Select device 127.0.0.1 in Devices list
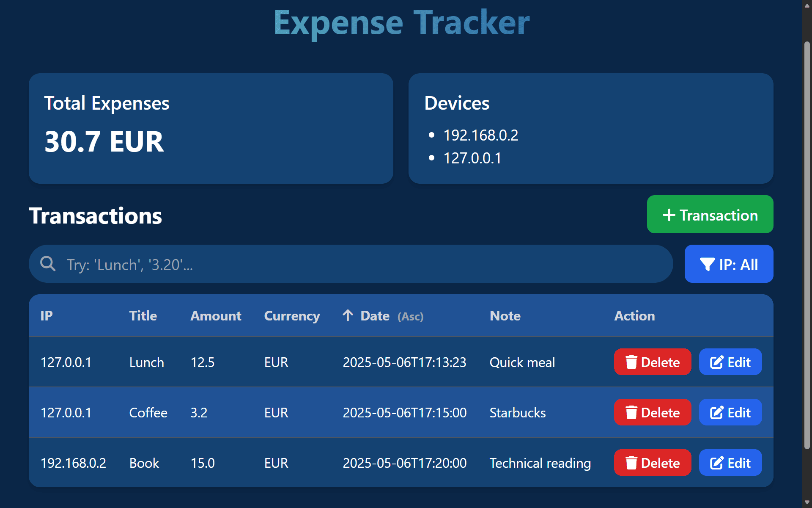The width and height of the screenshot is (812, 508). tap(472, 158)
